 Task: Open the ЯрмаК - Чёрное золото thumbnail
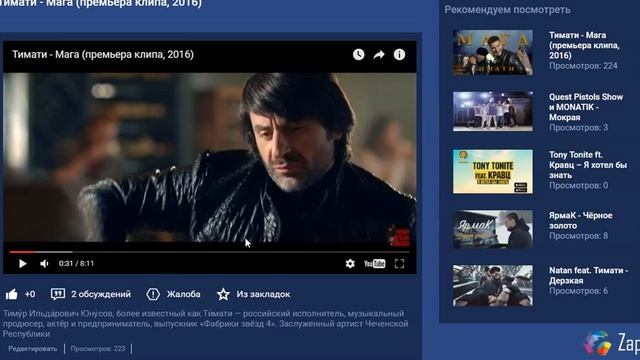point(493,229)
